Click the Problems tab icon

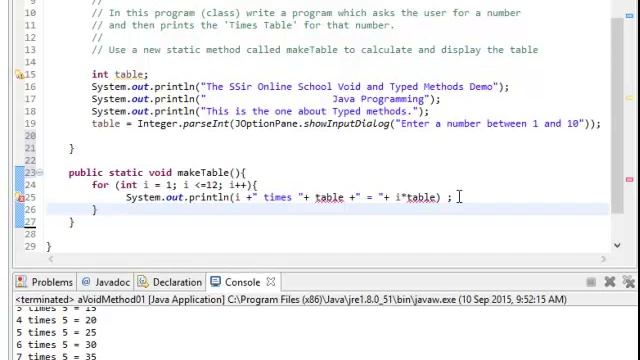coord(21,282)
